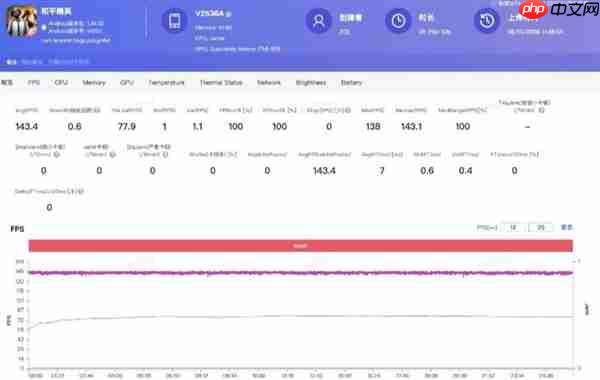The height and width of the screenshot is (380, 600).
Task: Click the upload time history icon
Action: click(487, 21)
